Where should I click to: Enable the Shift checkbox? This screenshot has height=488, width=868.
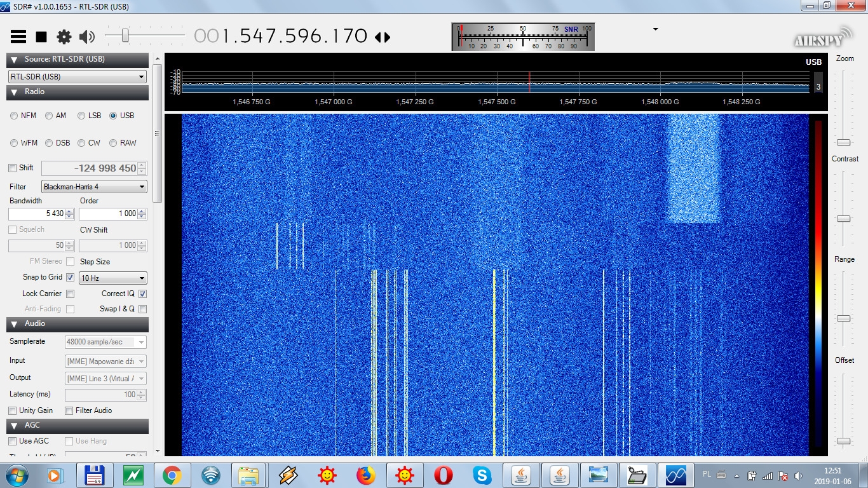13,168
